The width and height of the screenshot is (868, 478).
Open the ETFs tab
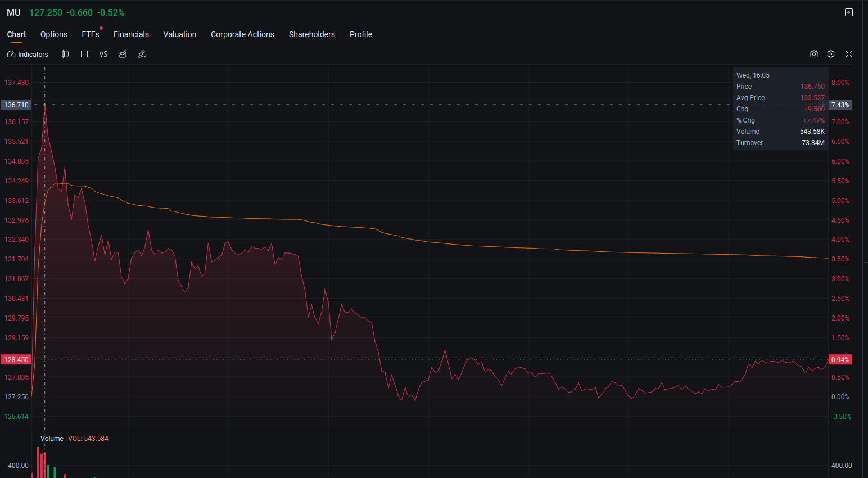point(91,34)
